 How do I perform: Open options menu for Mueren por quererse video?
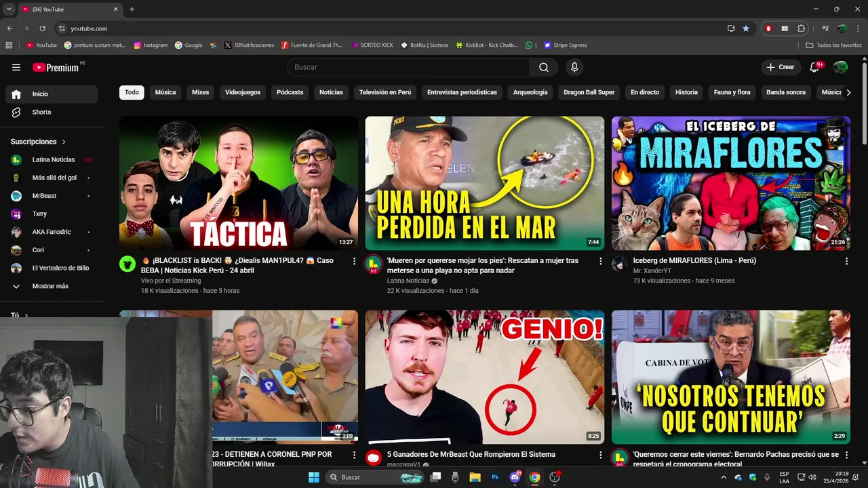click(600, 261)
